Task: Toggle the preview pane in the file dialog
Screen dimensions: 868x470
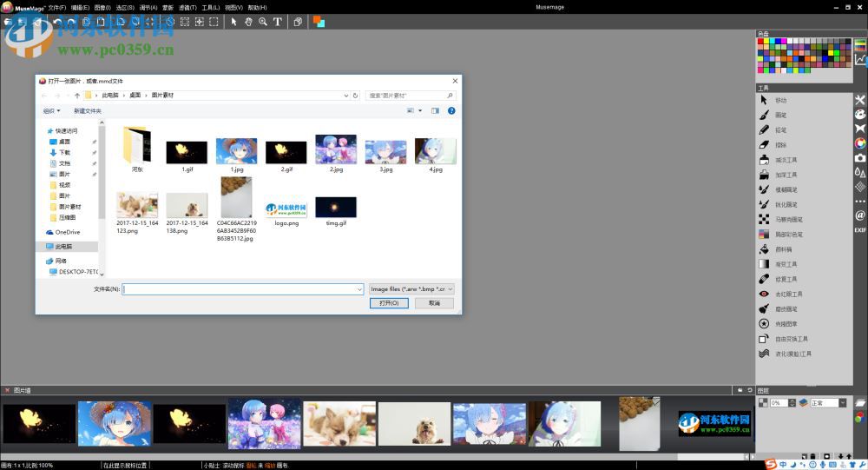Action: click(x=436, y=111)
